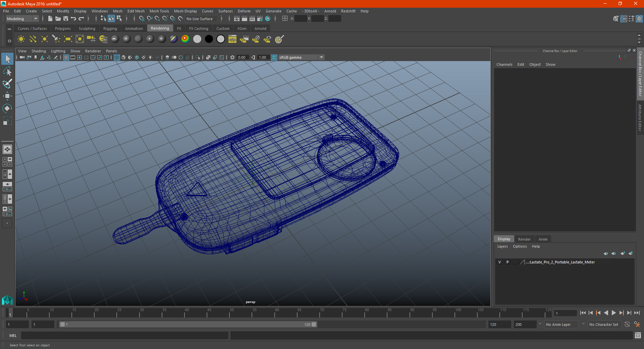
Task: Enable snap to curves magnet icon
Action: tap(150, 19)
